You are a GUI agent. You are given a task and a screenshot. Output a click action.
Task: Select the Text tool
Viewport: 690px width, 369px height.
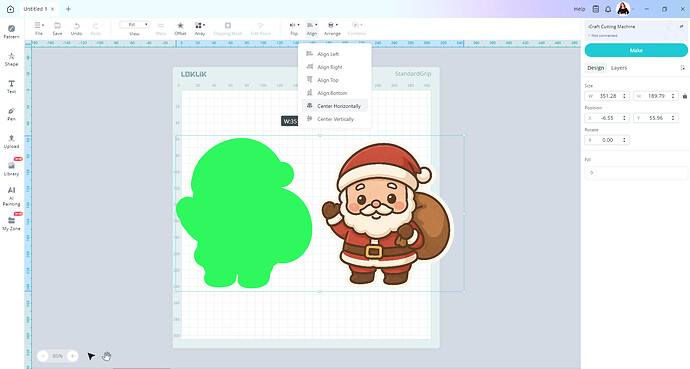pos(11,86)
